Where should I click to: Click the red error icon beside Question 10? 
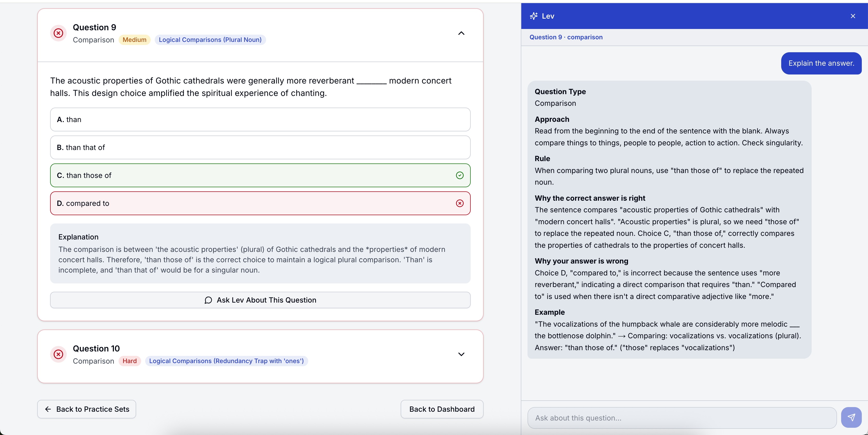(58, 354)
